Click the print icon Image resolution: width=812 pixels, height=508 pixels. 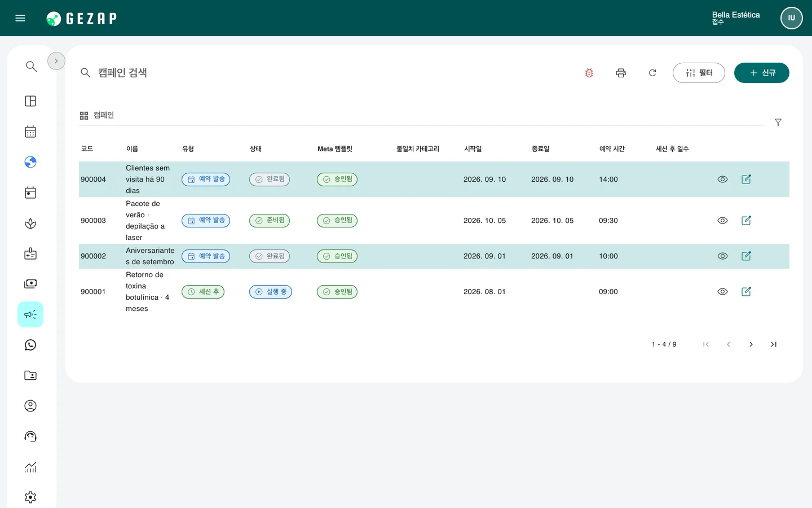pyautogui.click(x=621, y=73)
